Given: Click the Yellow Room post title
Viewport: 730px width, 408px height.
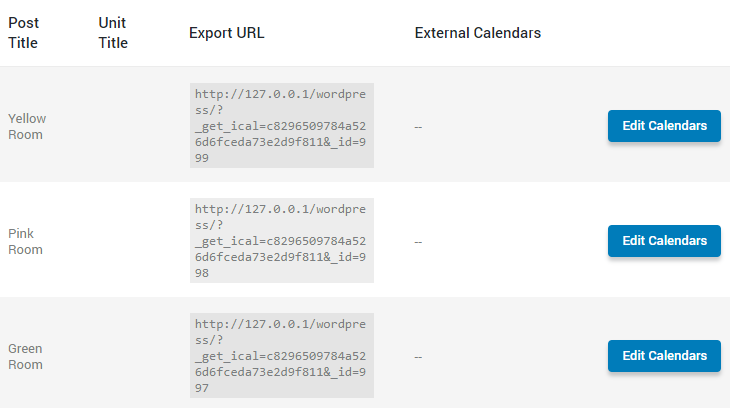Looking at the screenshot, I should [27, 126].
